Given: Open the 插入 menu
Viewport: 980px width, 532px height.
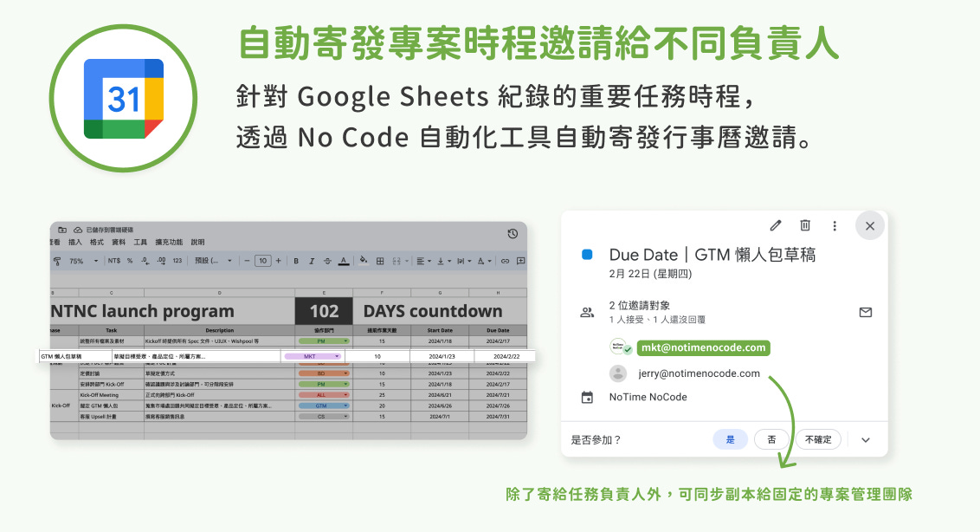Looking at the screenshot, I should [75, 243].
